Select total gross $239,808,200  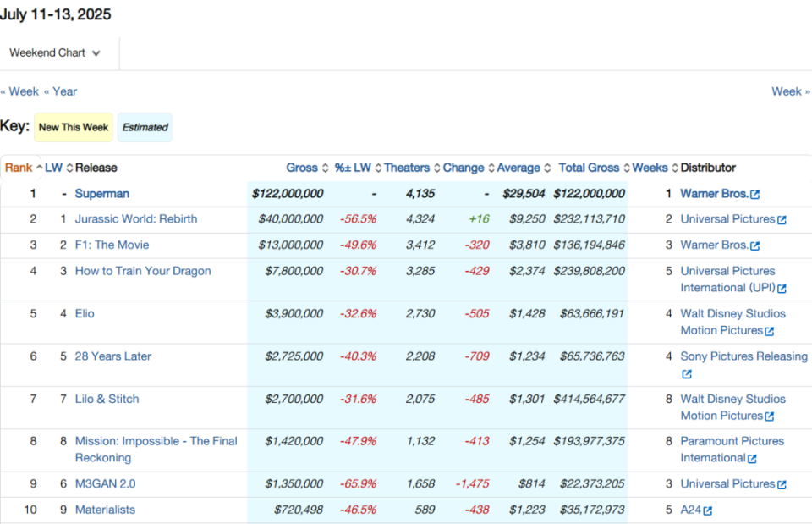(590, 271)
